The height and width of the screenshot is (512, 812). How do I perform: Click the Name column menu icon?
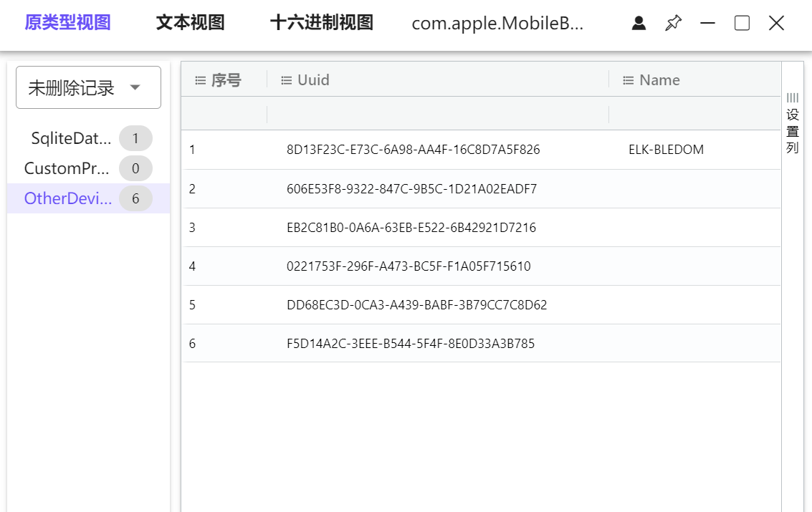tap(629, 80)
